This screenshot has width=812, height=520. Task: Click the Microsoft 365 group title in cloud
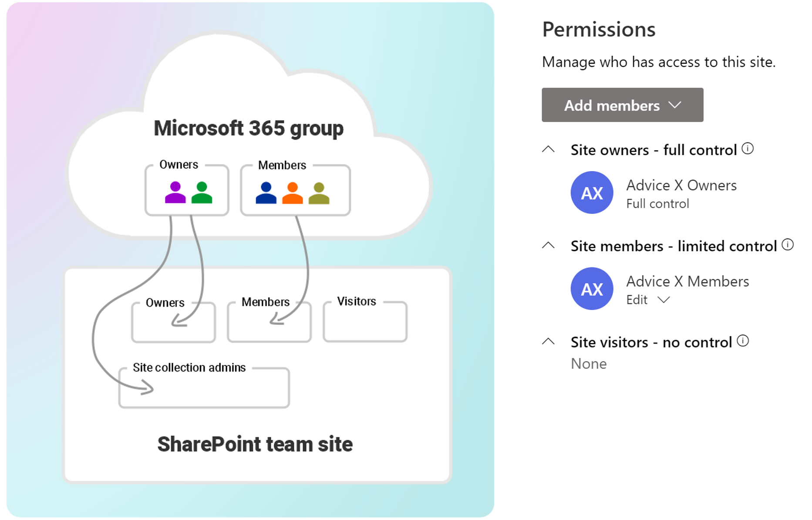(x=249, y=128)
